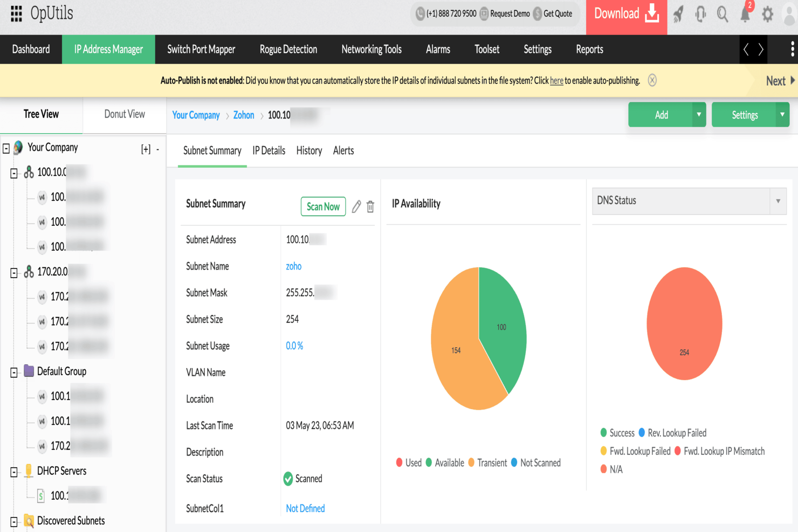Collapse the Default Group node
This screenshot has height=532, width=798.
14,372
